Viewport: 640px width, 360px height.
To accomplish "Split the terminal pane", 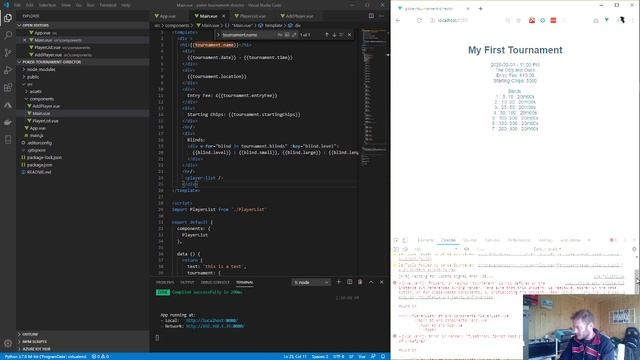I will click(x=349, y=282).
